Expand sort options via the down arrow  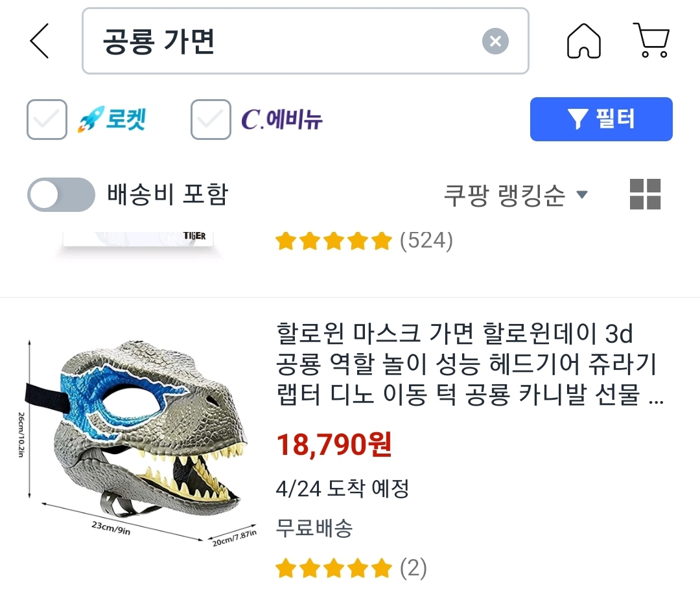[581, 194]
